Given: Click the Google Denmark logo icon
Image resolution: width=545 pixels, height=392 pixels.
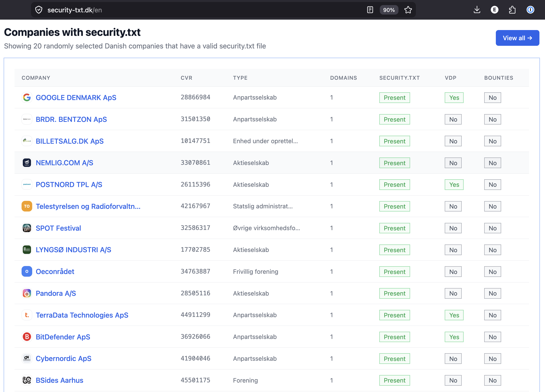Looking at the screenshot, I should 27,98.
